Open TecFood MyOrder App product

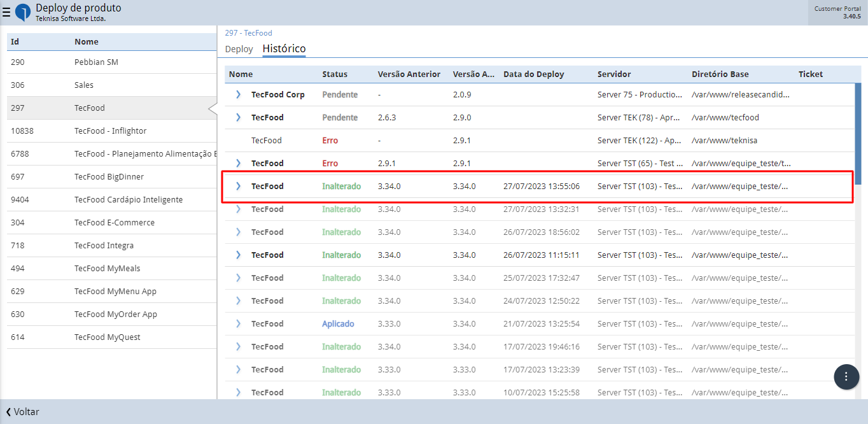tap(112, 314)
